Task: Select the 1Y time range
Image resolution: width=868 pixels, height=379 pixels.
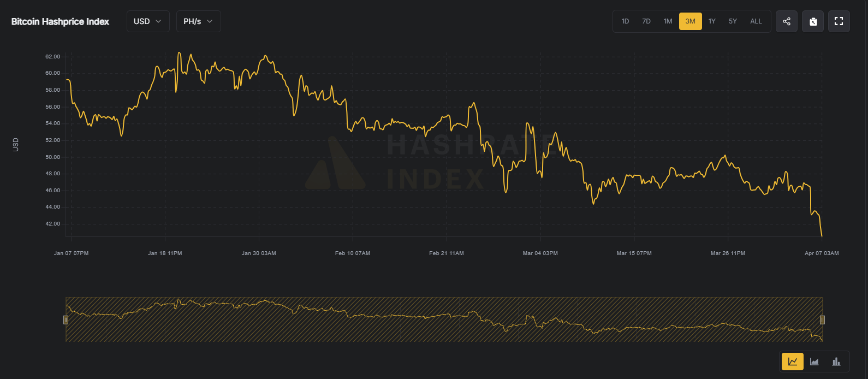Action: point(712,21)
